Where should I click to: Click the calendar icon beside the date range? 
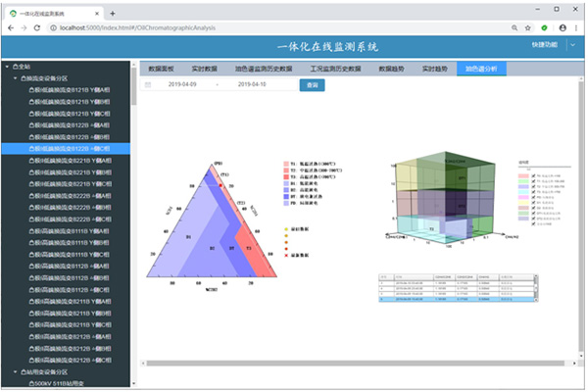click(x=148, y=86)
